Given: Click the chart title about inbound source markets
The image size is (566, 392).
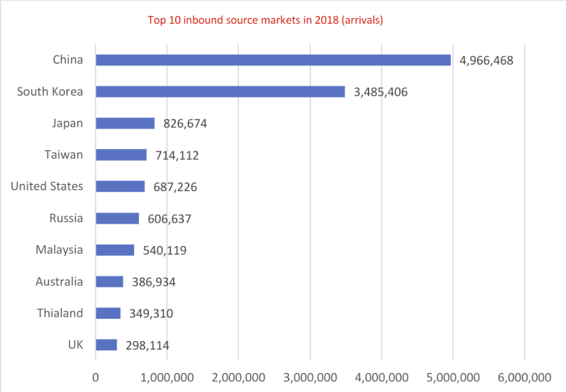Looking at the screenshot, I should (x=265, y=20).
